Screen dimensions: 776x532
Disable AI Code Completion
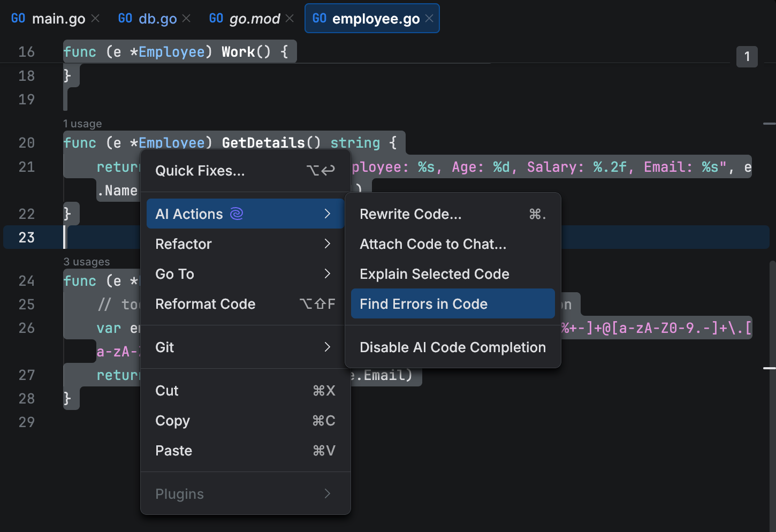pos(452,347)
